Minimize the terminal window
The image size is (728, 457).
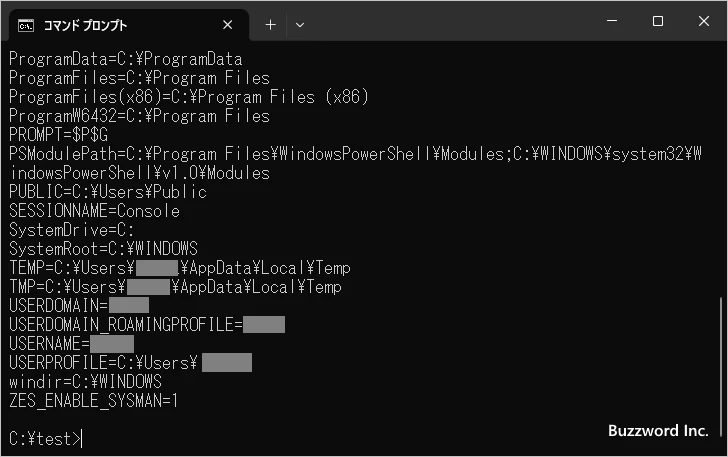pyautogui.click(x=611, y=21)
